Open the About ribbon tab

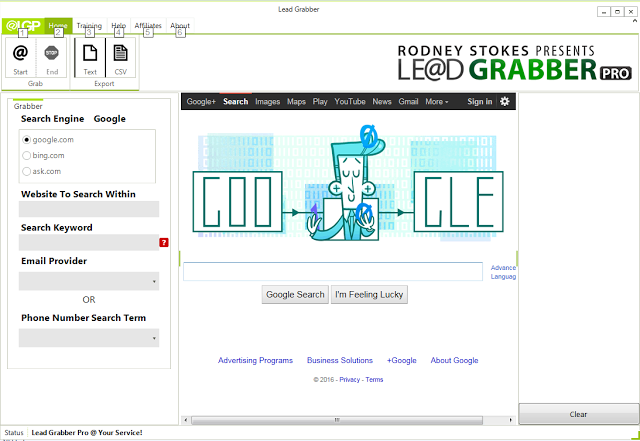pyautogui.click(x=180, y=26)
